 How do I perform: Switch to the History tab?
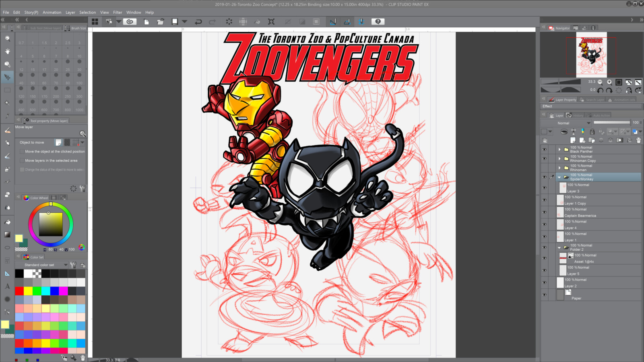tap(575, 115)
